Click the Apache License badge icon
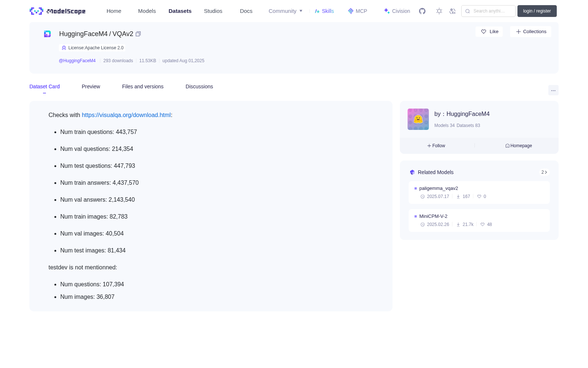Screen dimensions: 588x368 pyautogui.click(x=64, y=48)
